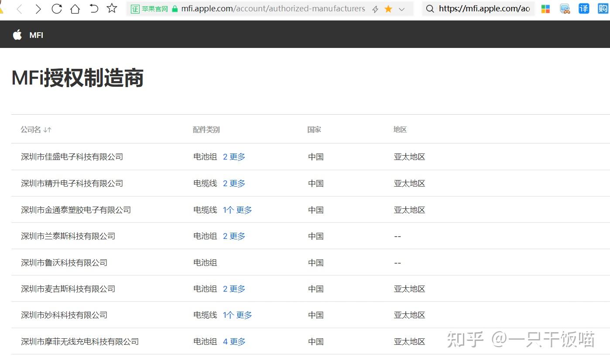Click 亚太地区 in 深圳市精升电子科技有限公司 row
Viewport: 610px width, 364px height.
tap(409, 184)
